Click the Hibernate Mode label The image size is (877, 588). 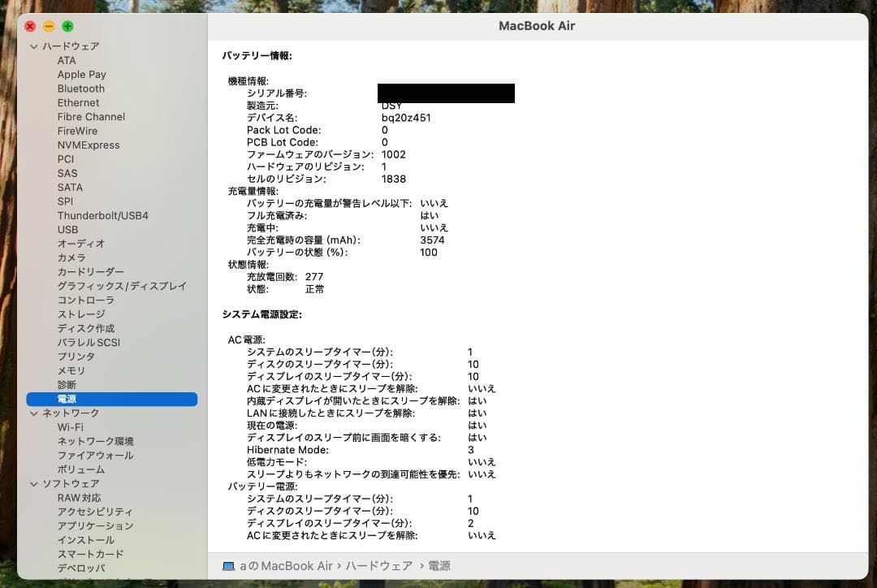287,450
